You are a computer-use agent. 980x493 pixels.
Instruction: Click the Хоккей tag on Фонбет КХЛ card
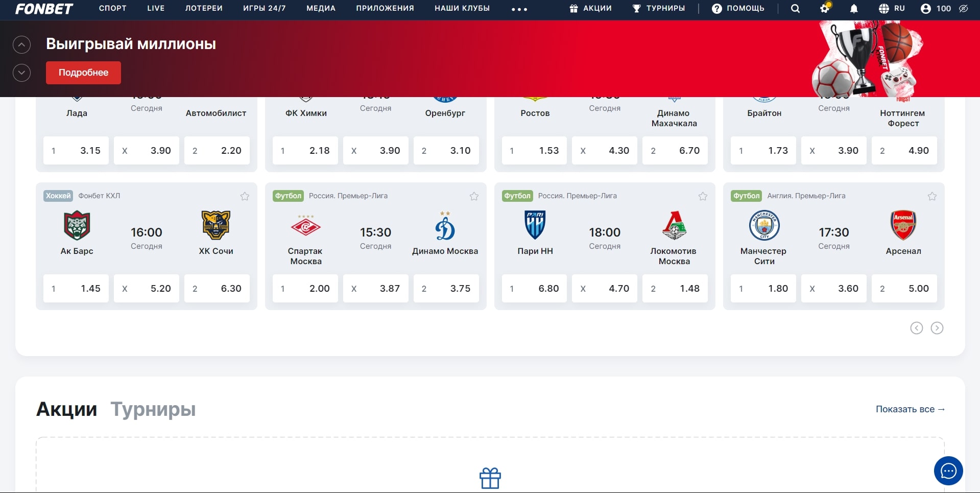[x=58, y=196]
